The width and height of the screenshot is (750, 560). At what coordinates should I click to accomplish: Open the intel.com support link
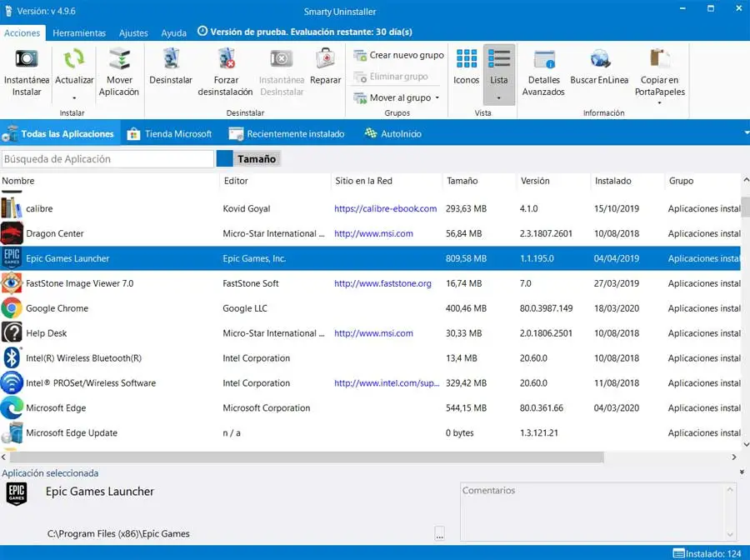[387, 382]
